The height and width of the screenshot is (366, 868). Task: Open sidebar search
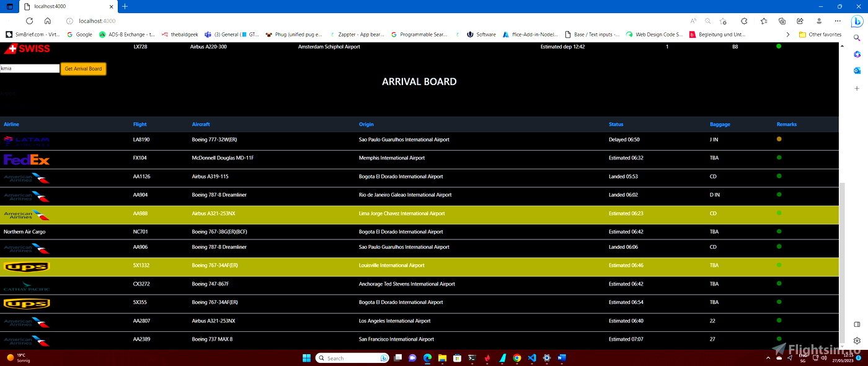point(857,37)
